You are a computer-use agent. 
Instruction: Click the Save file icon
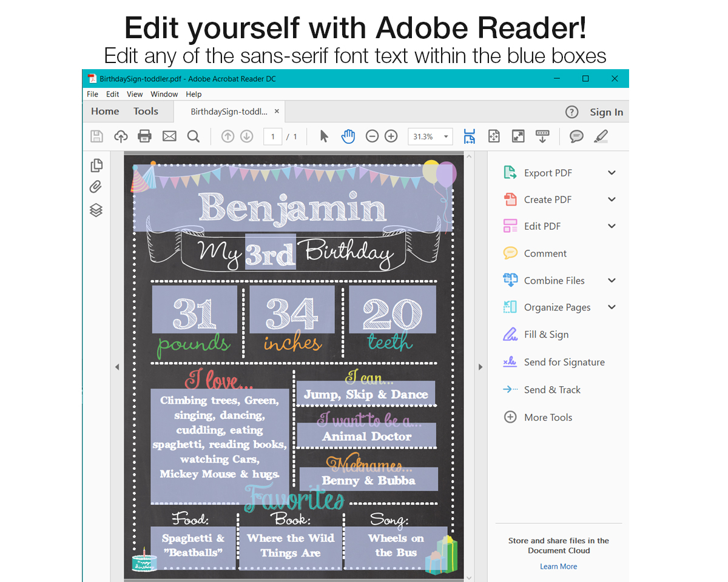[96, 136]
